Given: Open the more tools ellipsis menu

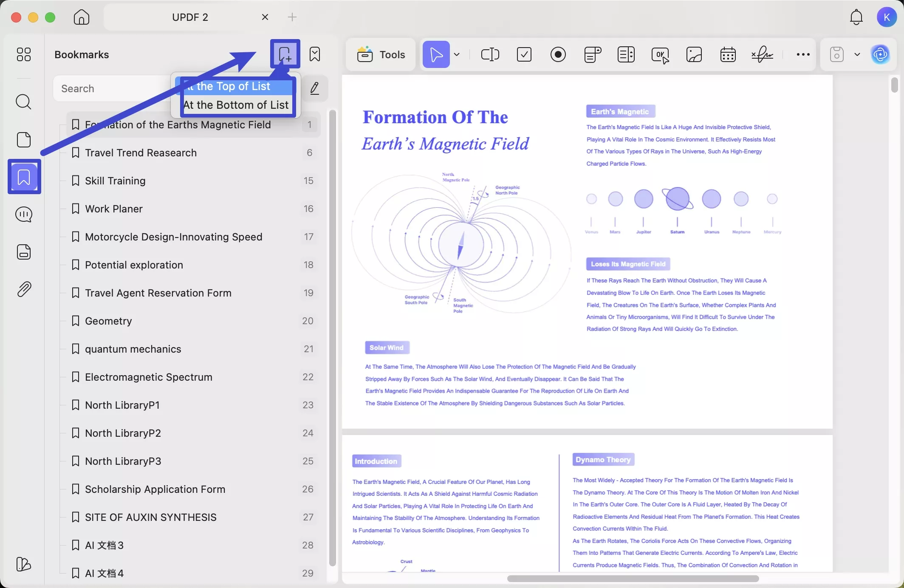Looking at the screenshot, I should click(803, 54).
